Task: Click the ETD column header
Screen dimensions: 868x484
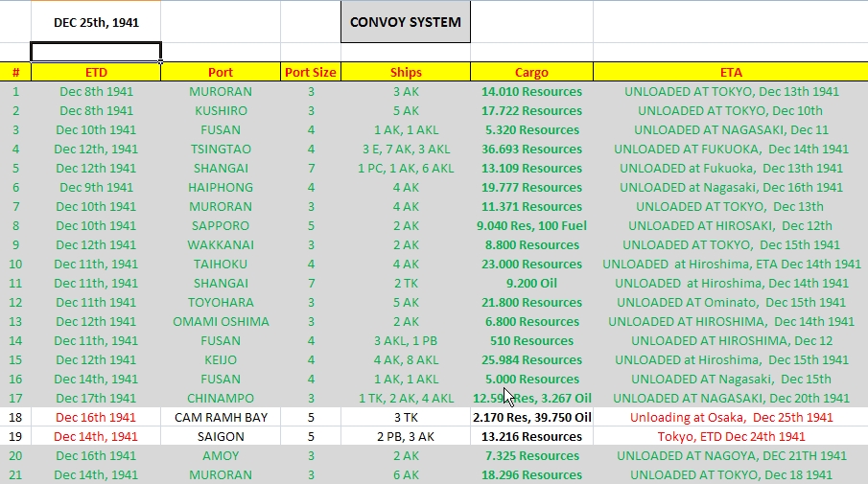Action: pos(96,72)
